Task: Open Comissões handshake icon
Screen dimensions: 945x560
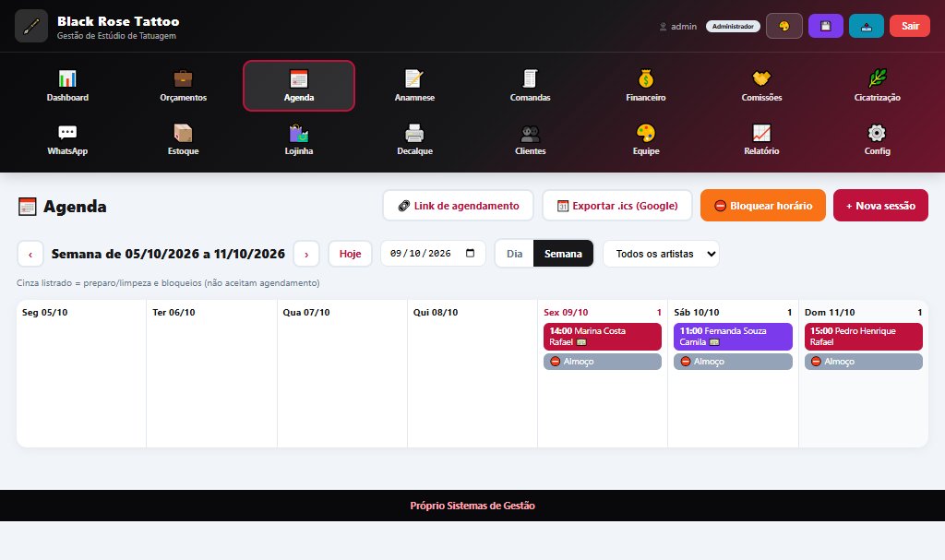Action: coord(761,78)
